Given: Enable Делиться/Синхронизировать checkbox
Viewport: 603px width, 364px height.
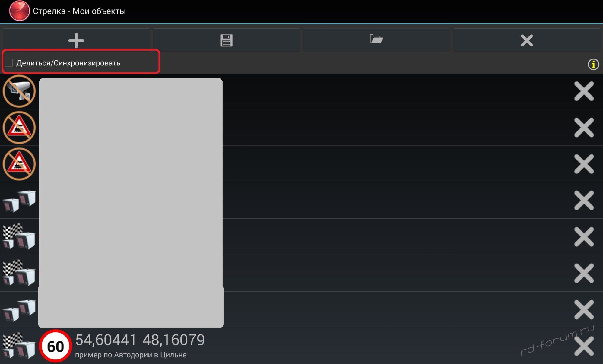Looking at the screenshot, I should tap(9, 63).
